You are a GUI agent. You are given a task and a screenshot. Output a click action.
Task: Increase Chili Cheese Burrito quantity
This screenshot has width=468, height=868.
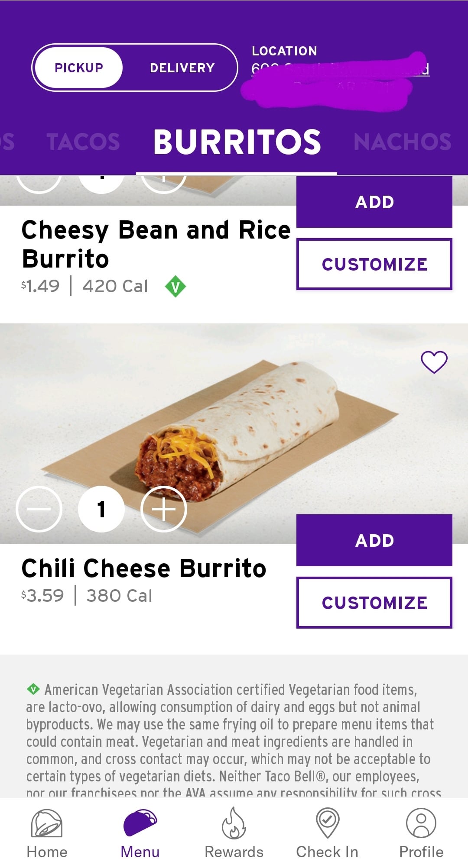click(164, 509)
